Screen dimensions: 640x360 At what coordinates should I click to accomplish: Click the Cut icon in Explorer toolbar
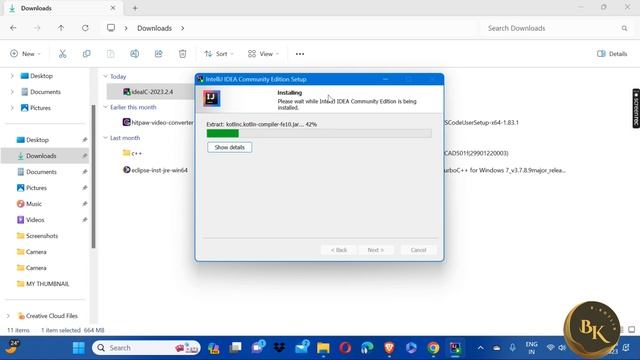pos(62,54)
